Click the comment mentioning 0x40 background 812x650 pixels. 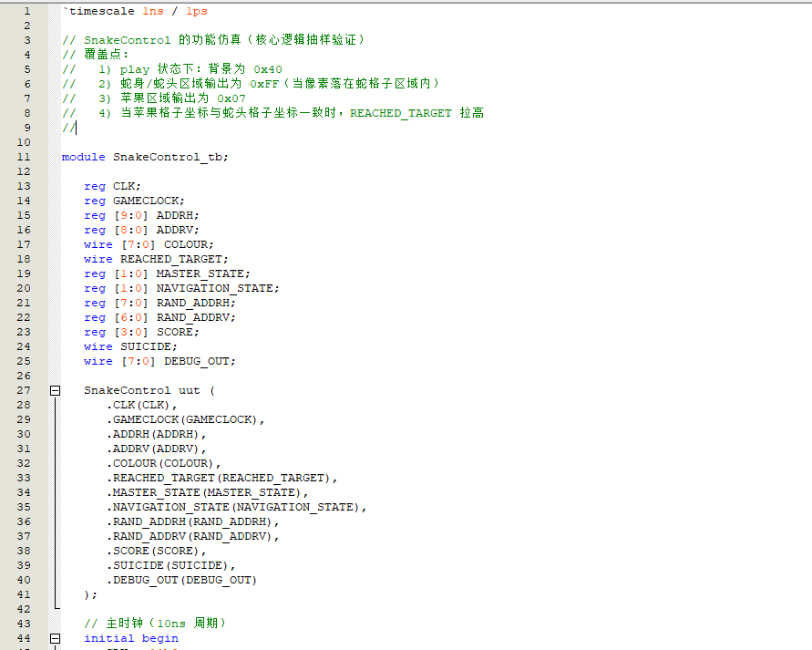172,69
